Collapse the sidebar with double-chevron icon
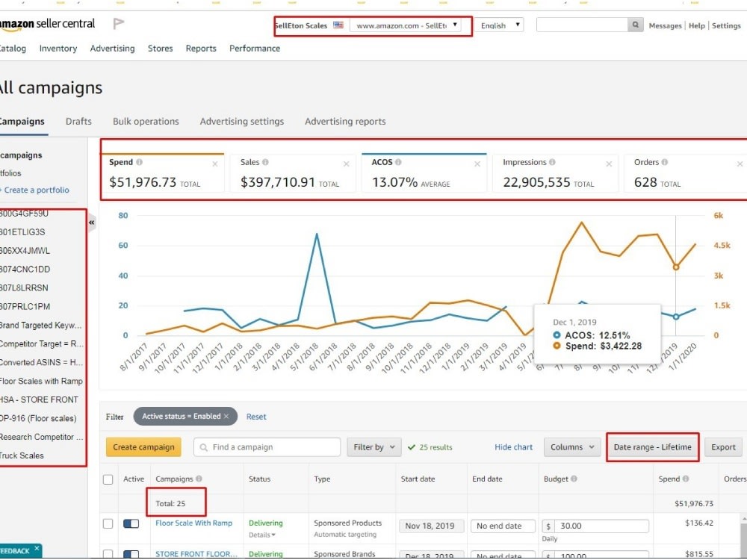This screenshot has height=560, width=747. click(x=91, y=223)
